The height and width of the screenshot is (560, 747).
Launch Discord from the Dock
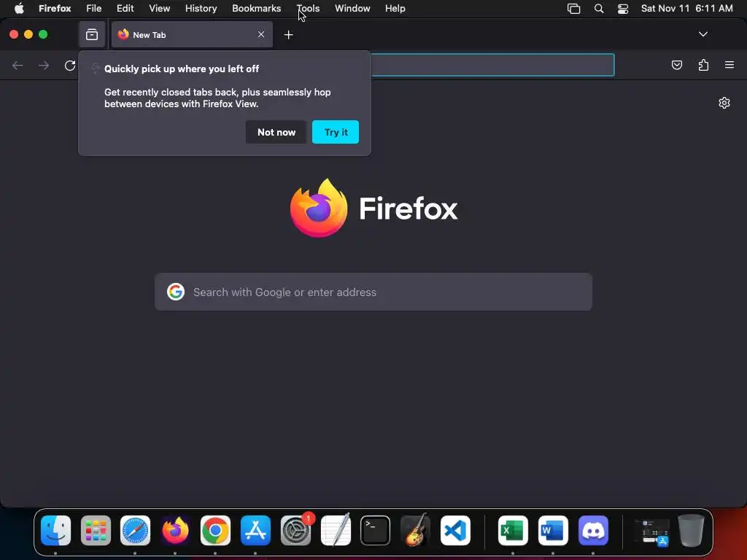(x=593, y=531)
